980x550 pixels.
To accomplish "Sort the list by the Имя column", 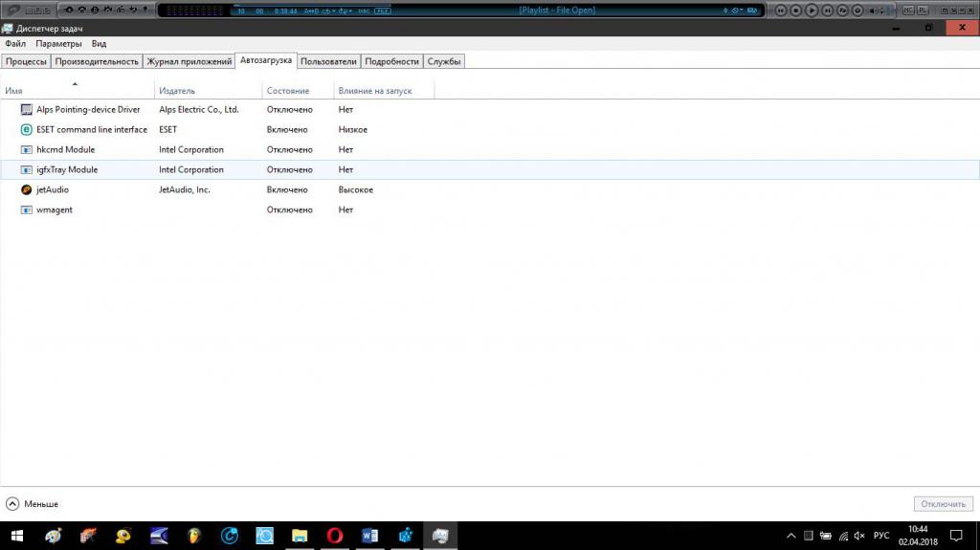I will [77, 91].
